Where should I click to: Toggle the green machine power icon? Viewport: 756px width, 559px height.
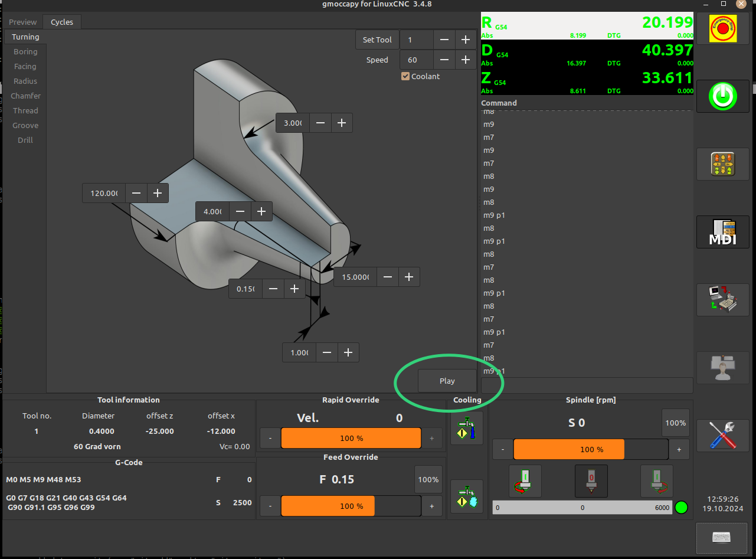tap(724, 96)
